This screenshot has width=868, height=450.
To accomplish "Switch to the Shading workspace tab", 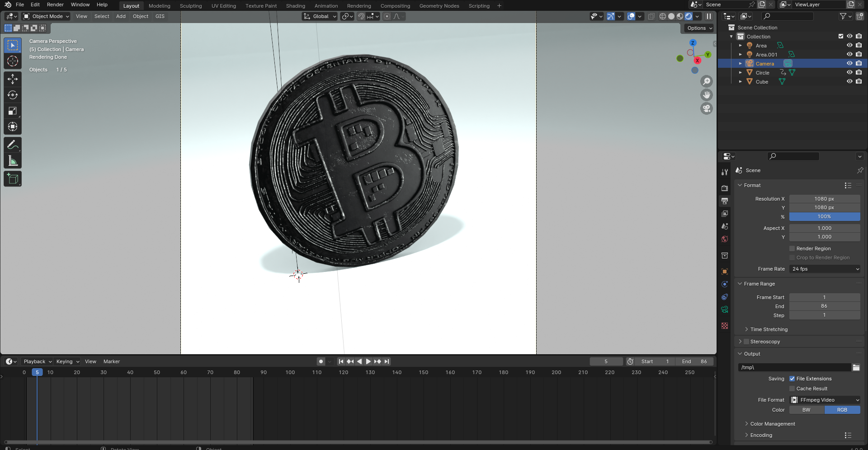I will tap(295, 6).
